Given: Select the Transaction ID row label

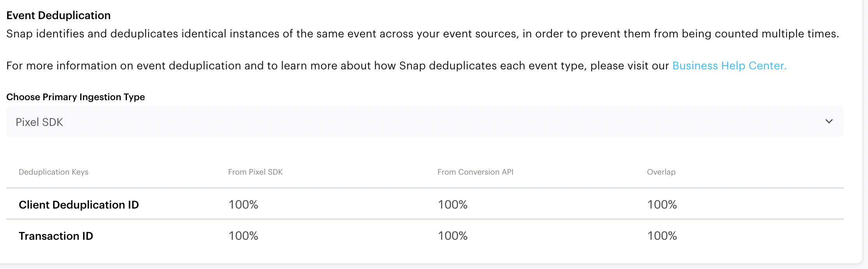Looking at the screenshot, I should coord(56,236).
